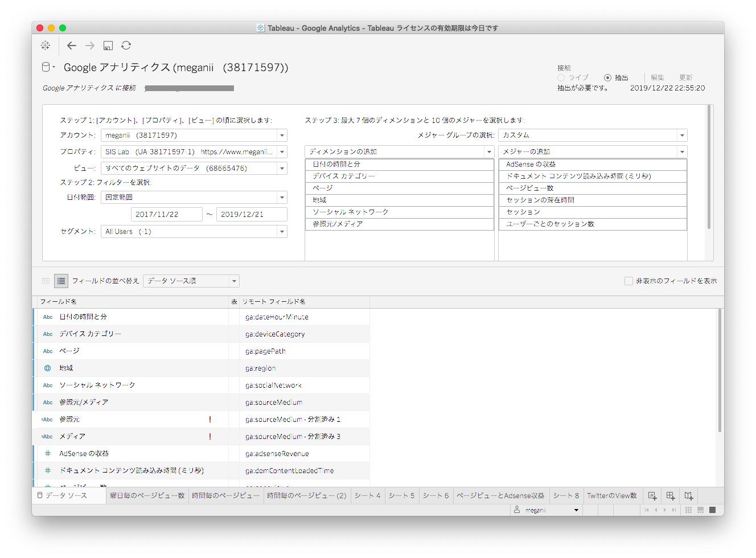Screen dimensions: 756x558
Task: Refresh the data source
Action: pyautogui.click(x=126, y=46)
